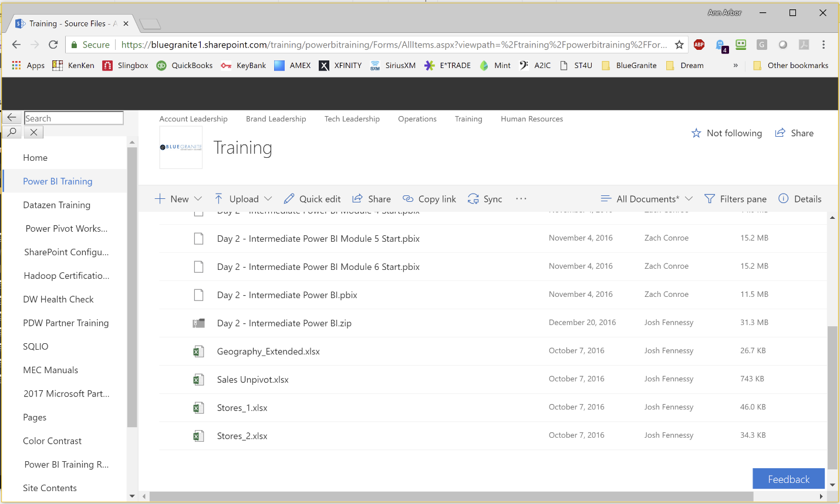Click the document list vertical scrollbar
The width and height of the screenshot is (840, 504).
click(832, 398)
